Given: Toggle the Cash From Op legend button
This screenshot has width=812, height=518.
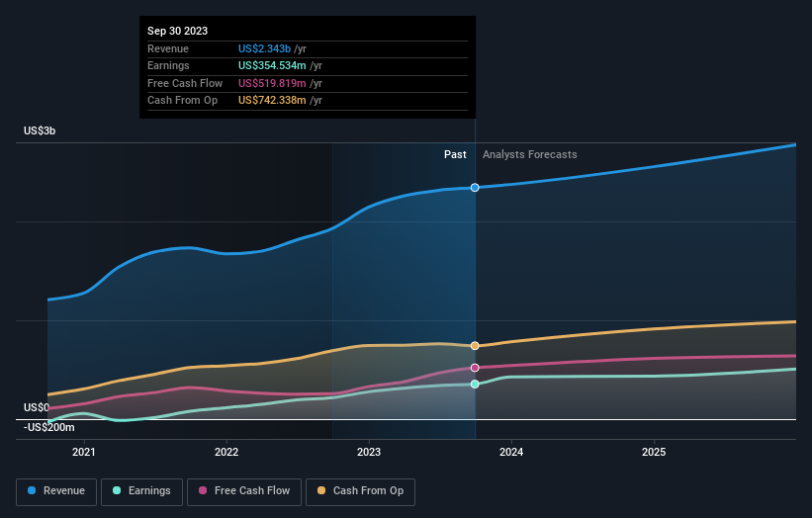Looking at the screenshot, I should [360, 491].
